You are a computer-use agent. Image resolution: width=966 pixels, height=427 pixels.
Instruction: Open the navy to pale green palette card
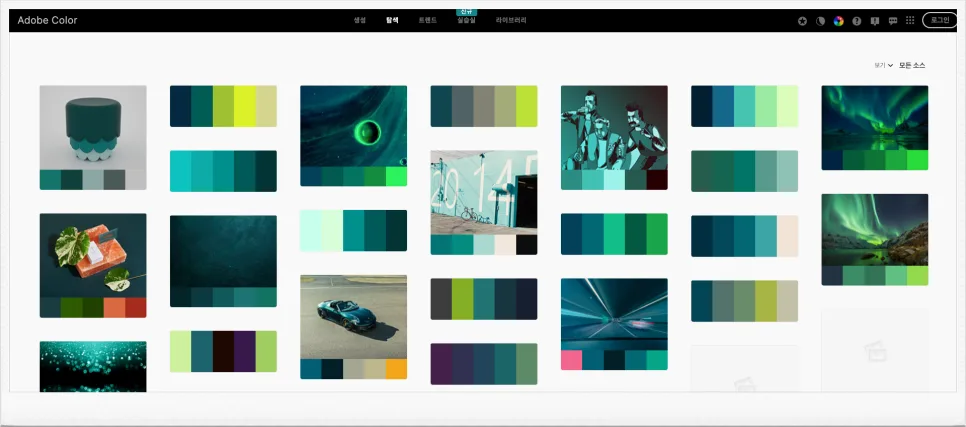click(745, 106)
